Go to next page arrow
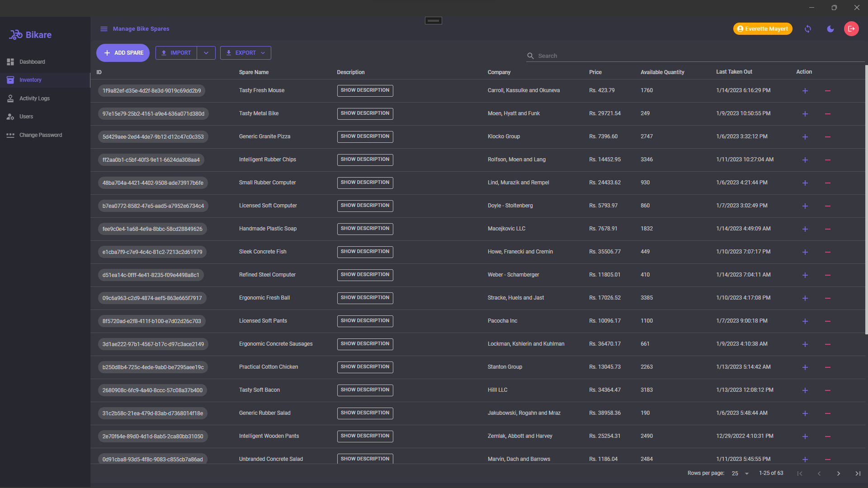This screenshot has width=868, height=488. click(838, 474)
